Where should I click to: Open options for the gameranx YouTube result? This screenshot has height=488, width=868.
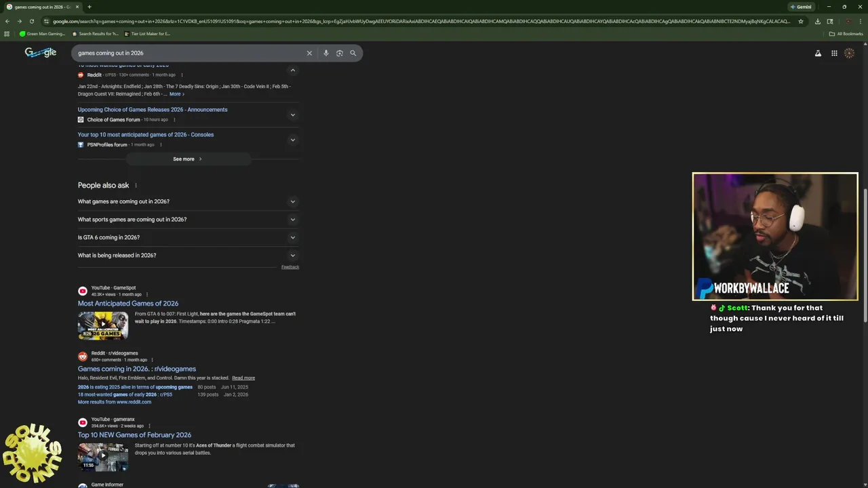(x=149, y=426)
